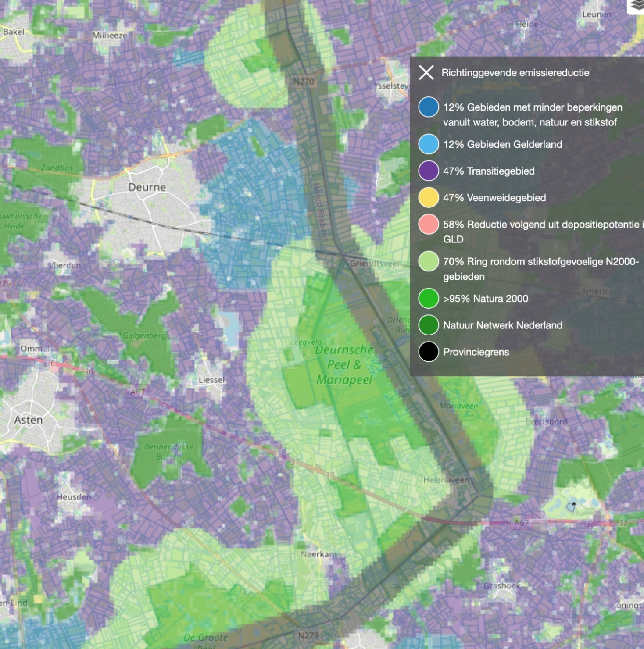Click '70% Ring rondom stikstofgevoelige' legend text
Image resolution: width=644 pixels, height=649 pixels.
[x=540, y=262]
